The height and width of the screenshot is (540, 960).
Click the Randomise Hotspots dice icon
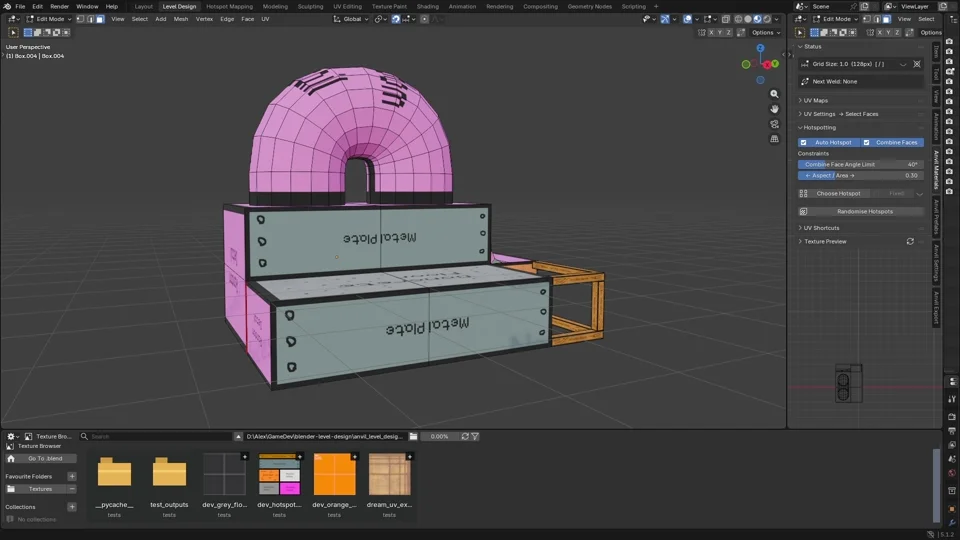803,211
